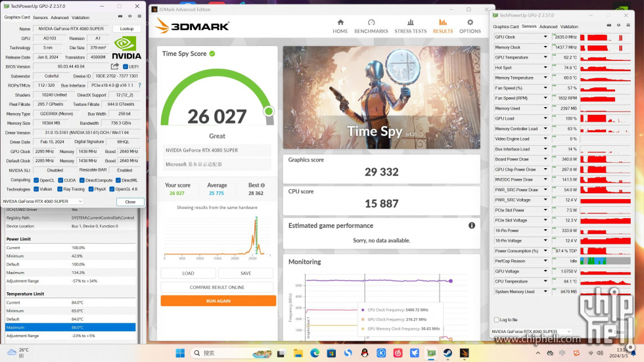Toggle the CUDA checkbox
Screen dimensions: 644x362
click(60, 180)
